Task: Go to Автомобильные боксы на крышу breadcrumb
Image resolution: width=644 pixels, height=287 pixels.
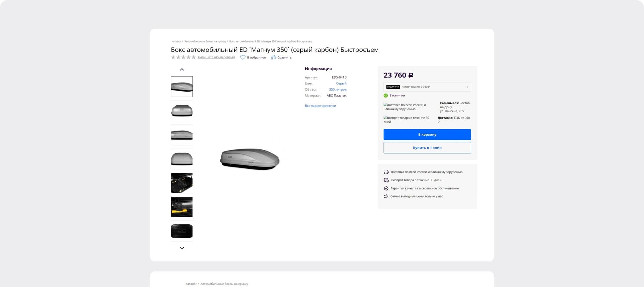Action: click(x=205, y=42)
